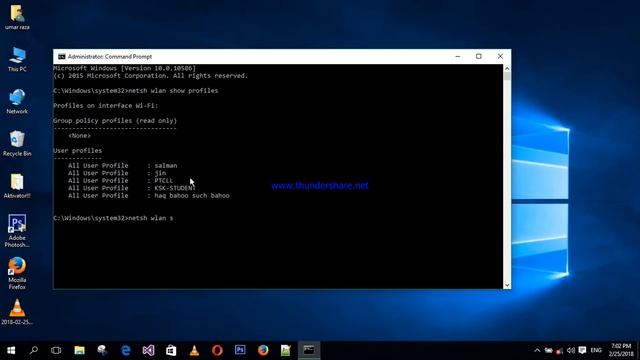Open Firefox from taskbar
Screen dimensions: 640x360
[263, 350]
